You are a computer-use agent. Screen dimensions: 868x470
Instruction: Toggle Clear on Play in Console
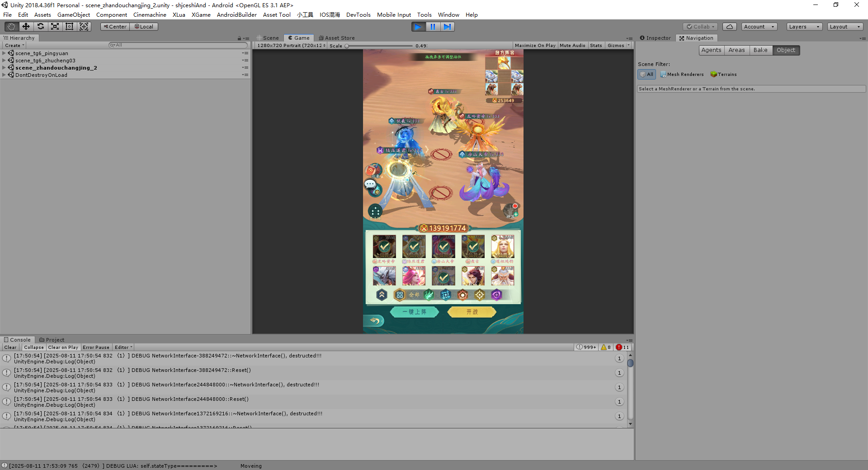coord(63,348)
